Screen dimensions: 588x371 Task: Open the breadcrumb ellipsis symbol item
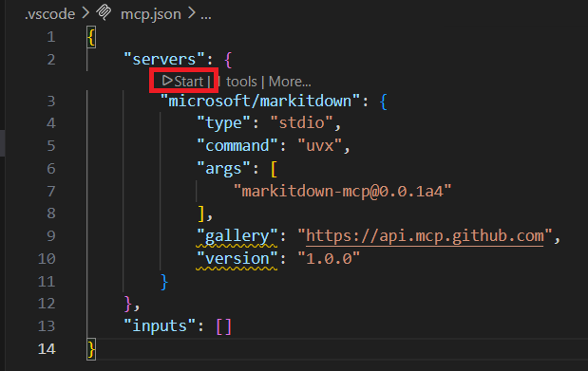pos(205,15)
